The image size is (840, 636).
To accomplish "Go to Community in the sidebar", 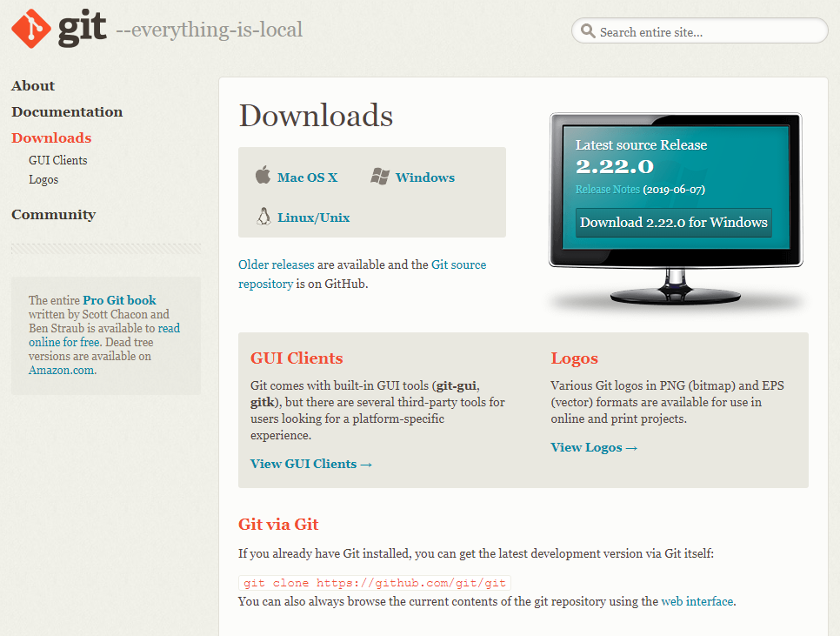I will [x=54, y=214].
